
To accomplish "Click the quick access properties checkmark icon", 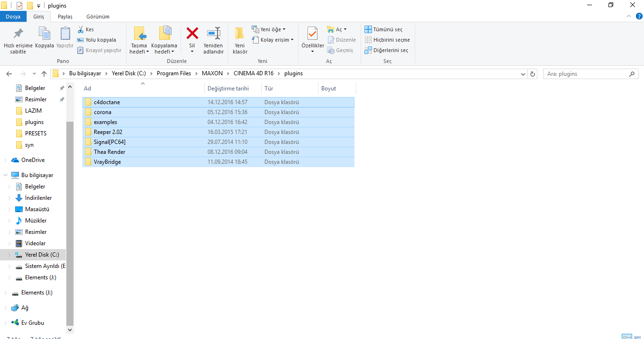I will pos(19,6).
